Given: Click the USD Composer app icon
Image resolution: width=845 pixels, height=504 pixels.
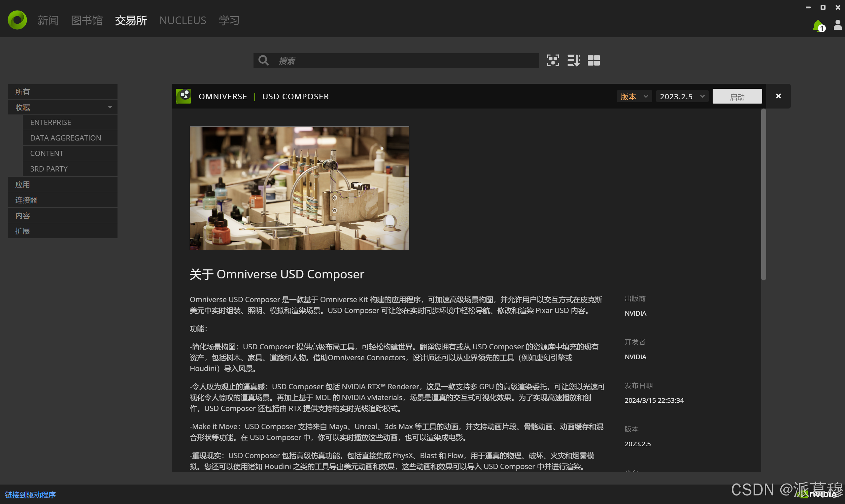Looking at the screenshot, I should click(x=183, y=96).
